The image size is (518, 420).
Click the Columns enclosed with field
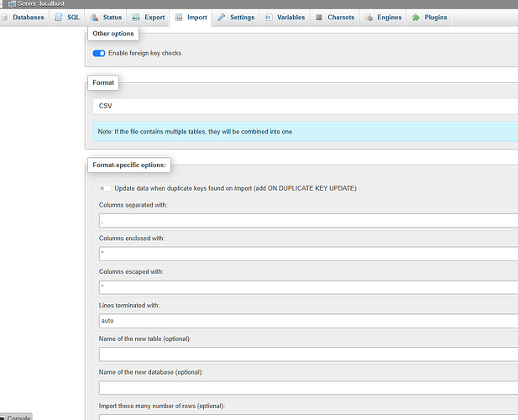pyautogui.click(x=308, y=253)
